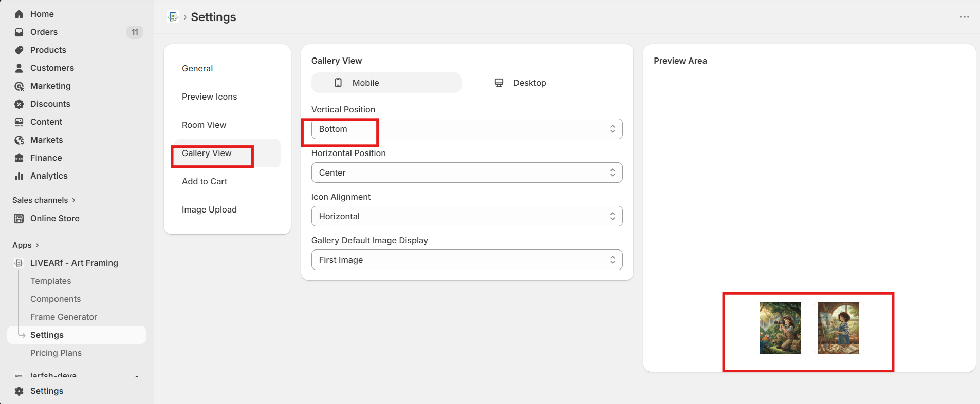Open Customers page
Screen dimensions: 980x404
tap(77, 68)
